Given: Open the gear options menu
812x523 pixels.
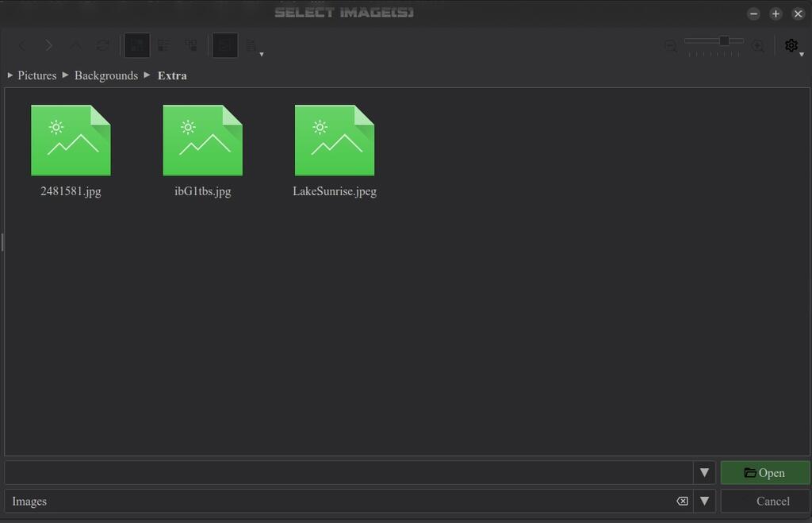Looking at the screenshot, I should (x=793, y=46).
